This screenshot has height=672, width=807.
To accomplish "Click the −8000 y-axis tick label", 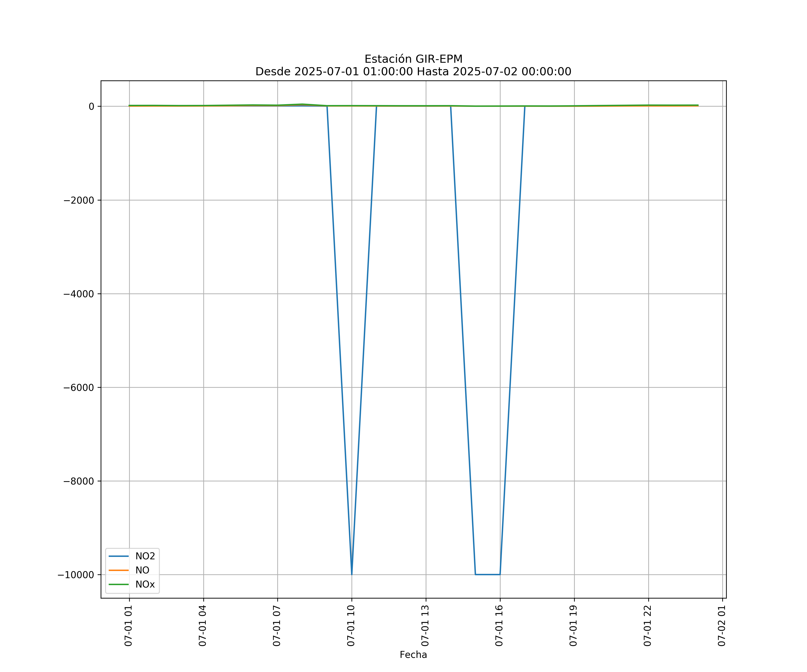I will pos(78,481).
